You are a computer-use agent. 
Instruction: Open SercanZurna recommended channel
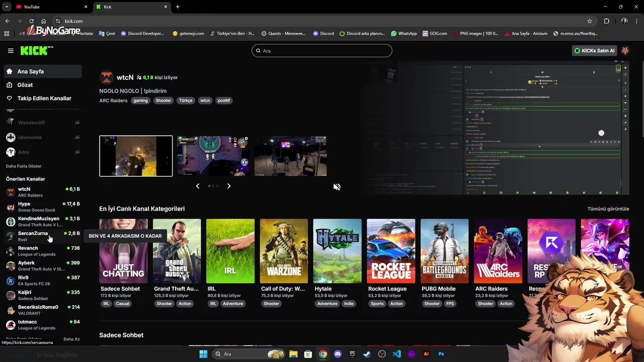click(x=43, y=236)
